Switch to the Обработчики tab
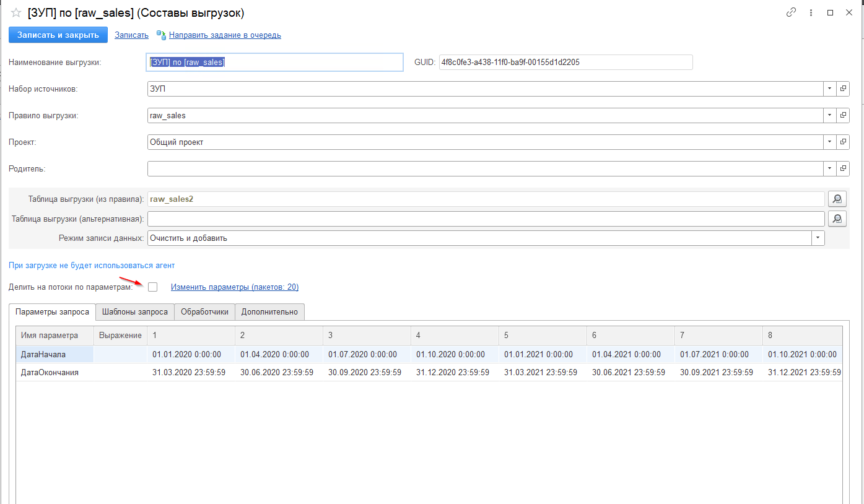This screenshot has width=864, height=504. [x=204, y=312]
